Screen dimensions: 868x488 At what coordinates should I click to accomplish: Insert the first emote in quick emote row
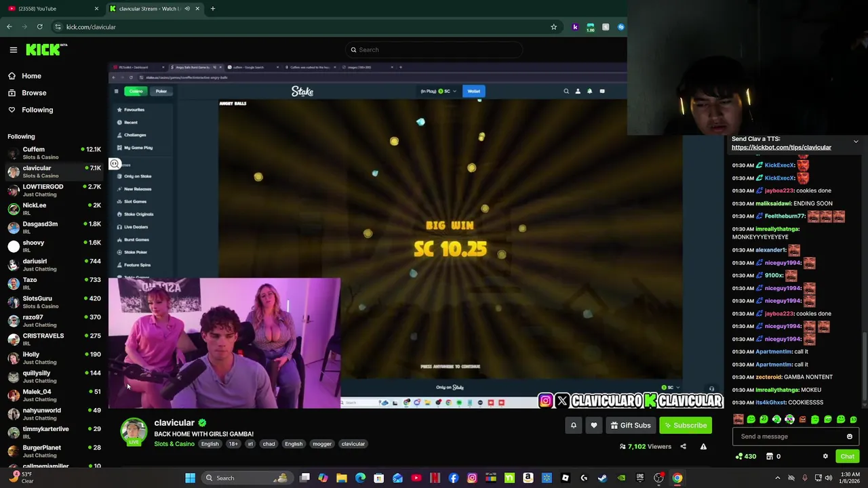(738, 420)
